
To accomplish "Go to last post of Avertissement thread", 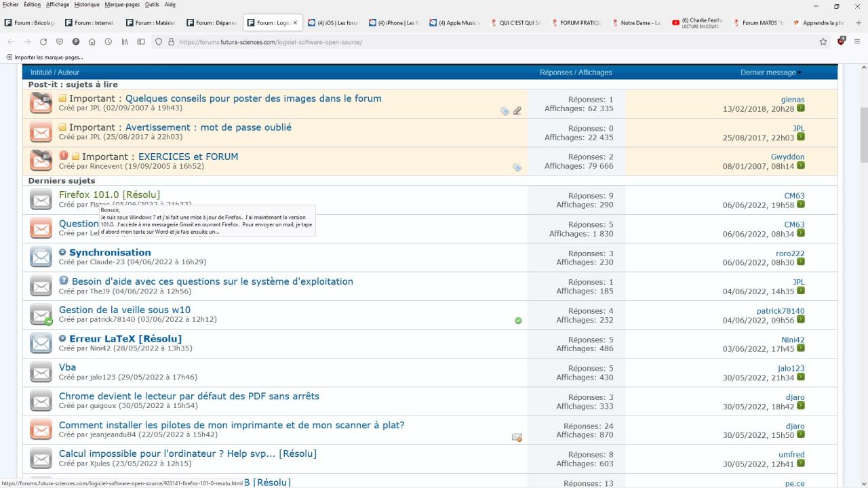I will [x=801, y=137].
